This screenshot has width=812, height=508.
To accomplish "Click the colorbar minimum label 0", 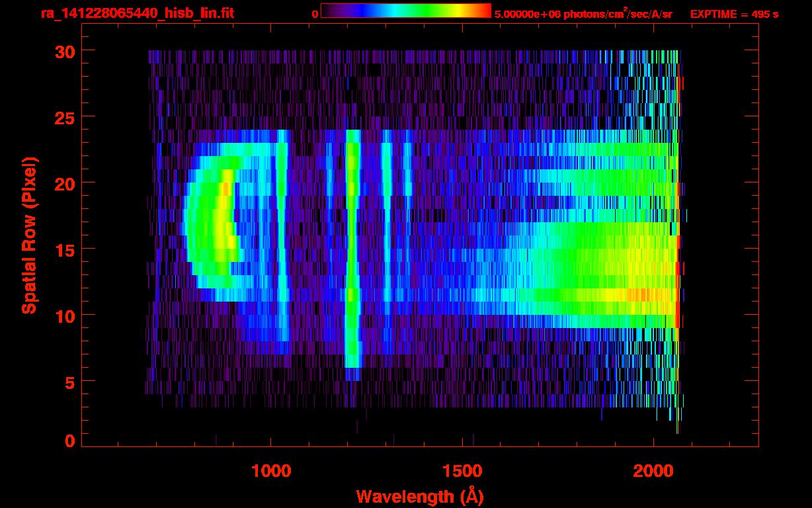I will pos(315,14).
